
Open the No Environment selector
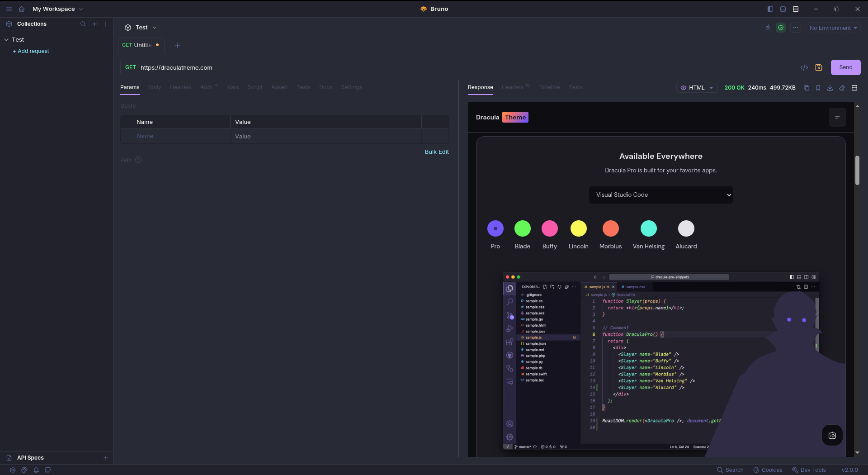tap(833, 28)
